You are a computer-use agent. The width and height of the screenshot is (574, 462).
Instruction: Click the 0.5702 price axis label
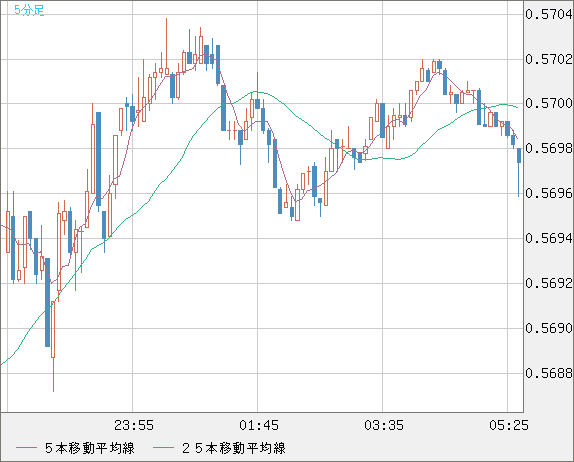click(549, 59)
